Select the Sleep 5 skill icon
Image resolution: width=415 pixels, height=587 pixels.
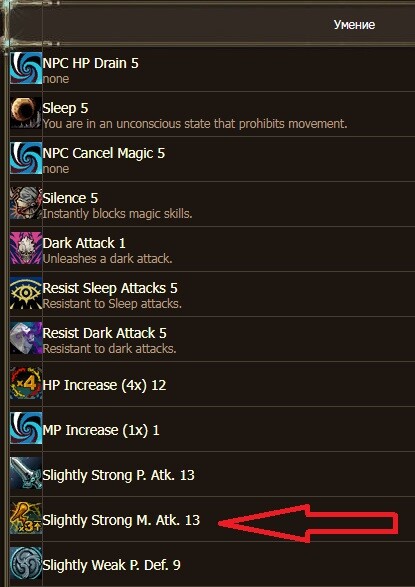[26, 113]
